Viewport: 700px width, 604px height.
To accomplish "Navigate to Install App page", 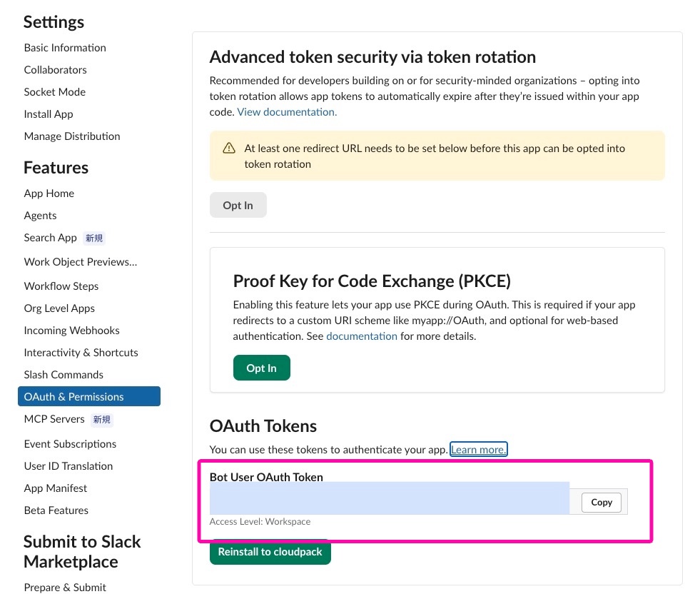I will [49, 114].
